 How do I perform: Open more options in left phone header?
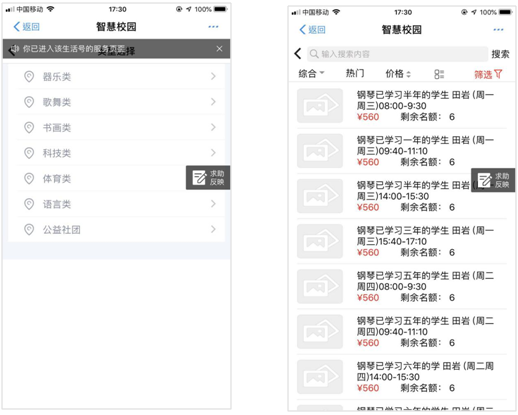[x=213, y=27]
